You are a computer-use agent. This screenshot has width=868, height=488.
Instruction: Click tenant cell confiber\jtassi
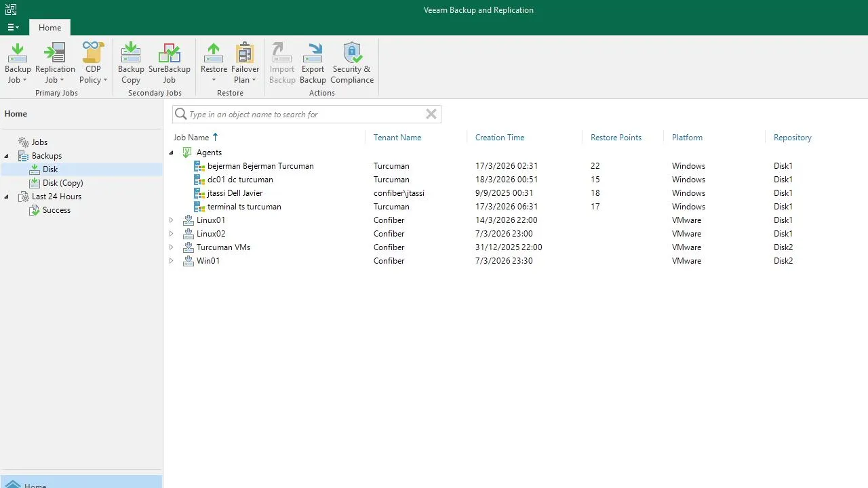coord(399,193)
